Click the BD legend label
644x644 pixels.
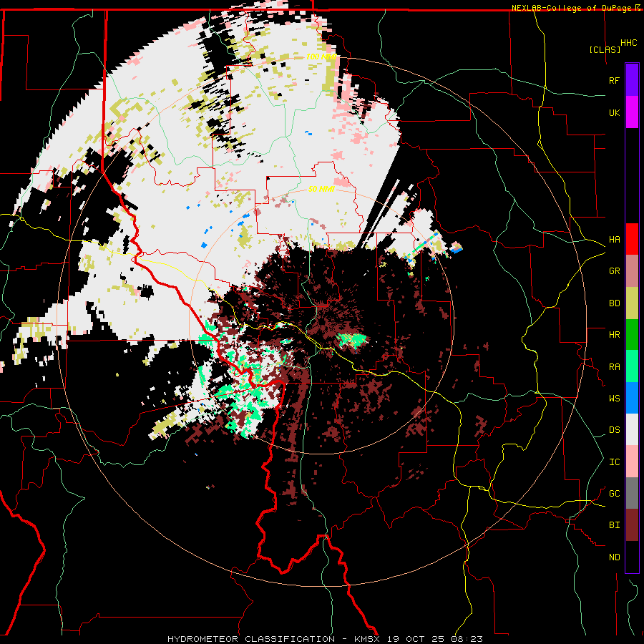[x=614, y=303]
